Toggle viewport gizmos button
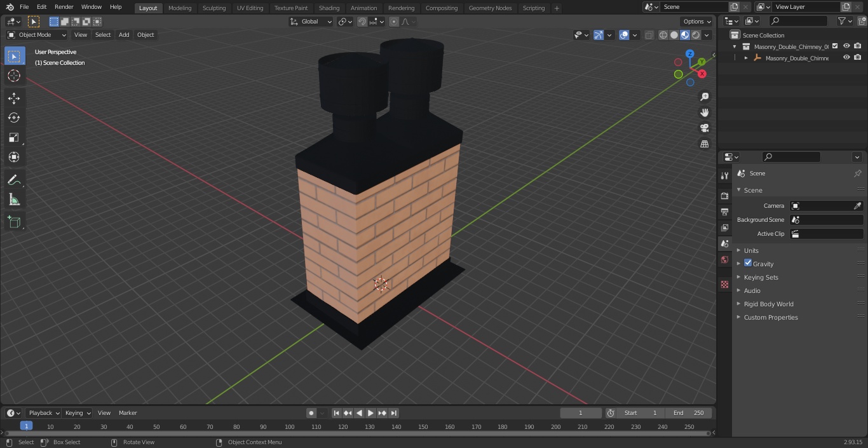 [x=599, y=35]
